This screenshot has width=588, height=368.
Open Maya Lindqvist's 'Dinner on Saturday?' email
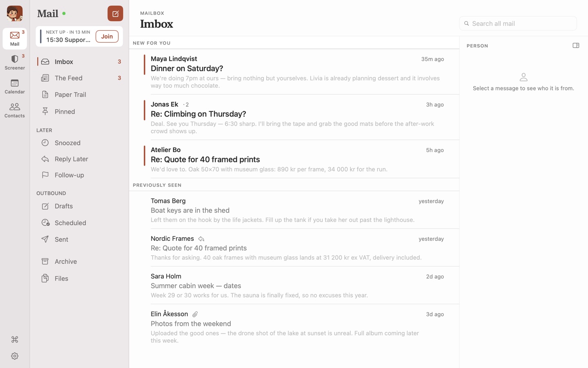point(294,72)
